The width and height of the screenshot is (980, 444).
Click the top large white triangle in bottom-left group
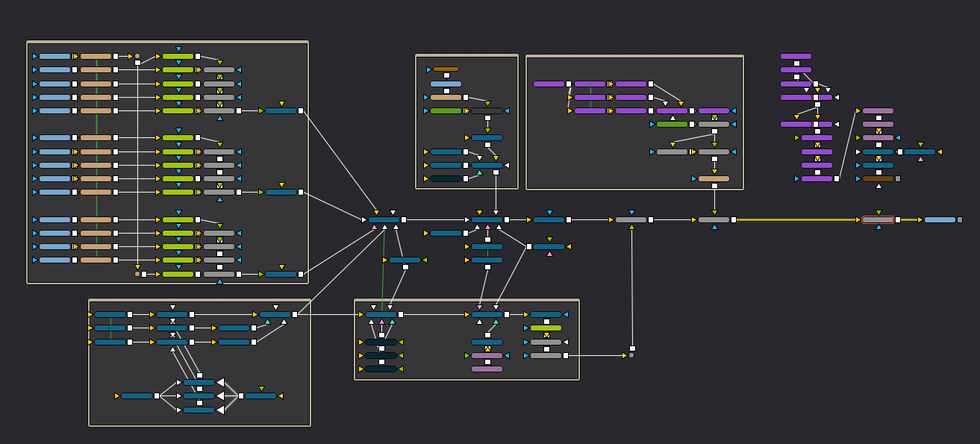click(x=220, y=383)
